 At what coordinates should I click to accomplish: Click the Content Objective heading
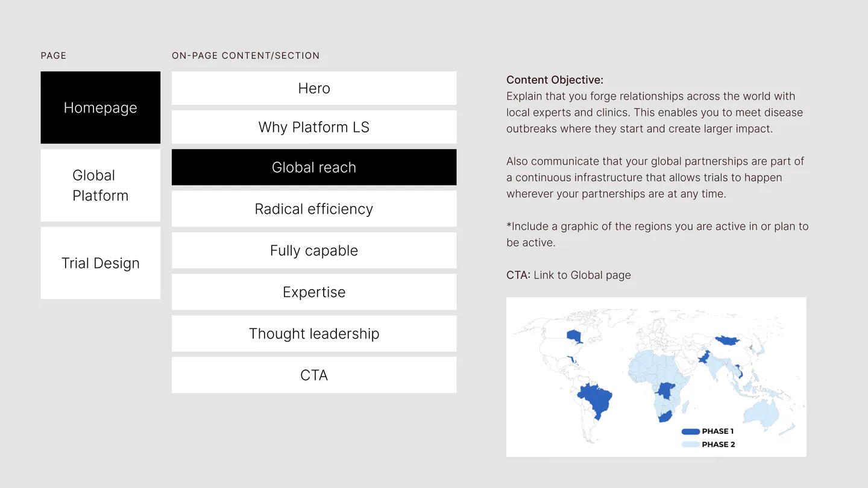(x=555, y=80)
